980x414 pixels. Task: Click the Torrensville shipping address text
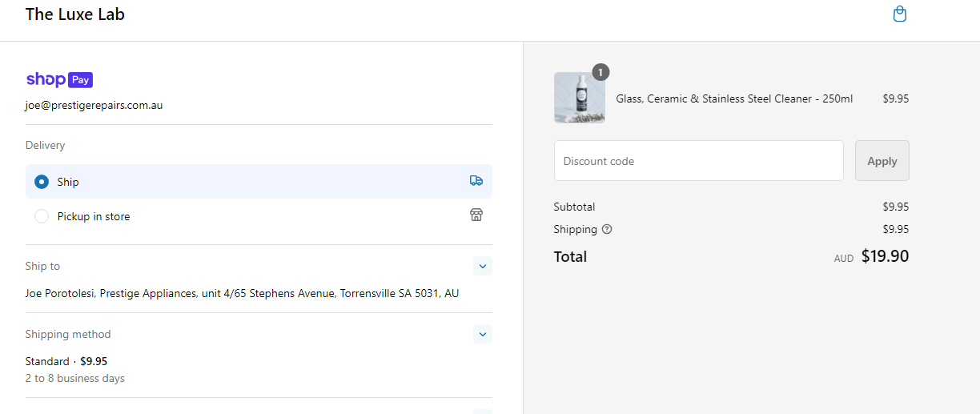click(x=242, y=293)
